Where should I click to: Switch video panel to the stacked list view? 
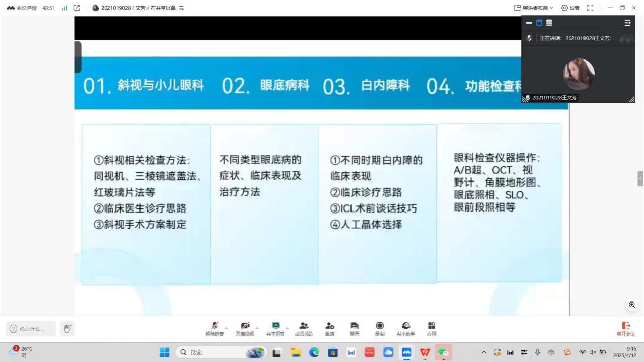coord(549,23)
